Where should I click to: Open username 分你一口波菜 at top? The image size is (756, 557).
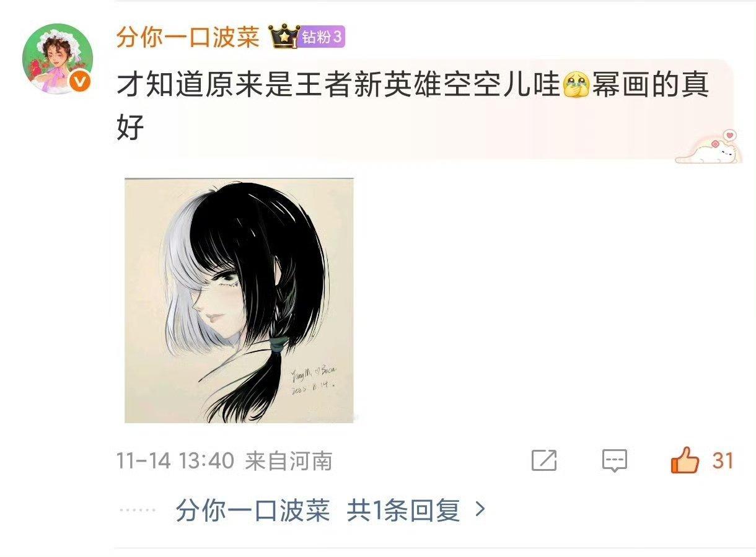click(x=188, y=37)
